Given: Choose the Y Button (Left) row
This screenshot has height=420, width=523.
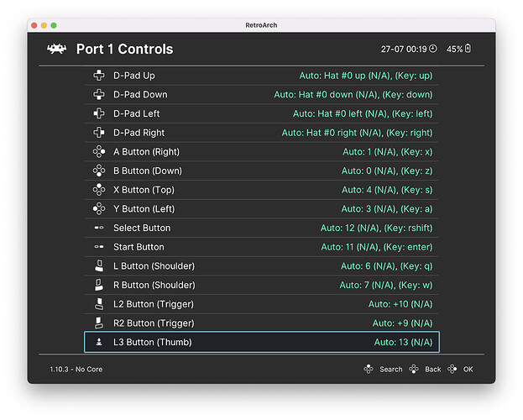Looking at the screenshot, I should tap(261, 209).
